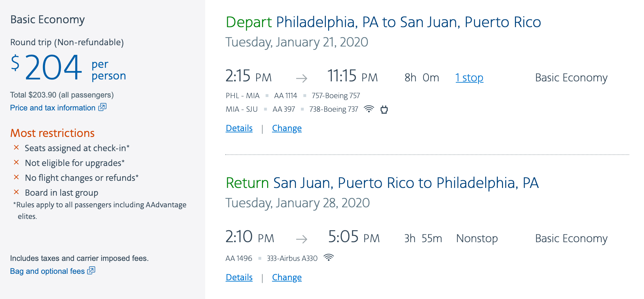Click the Wi-Fi icon on the MIA - SJU flight
This screenshot has height=299, width=644.
368,109
